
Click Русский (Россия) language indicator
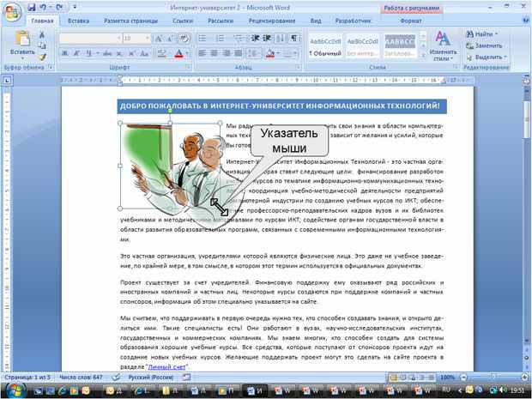tap(151, 378)
